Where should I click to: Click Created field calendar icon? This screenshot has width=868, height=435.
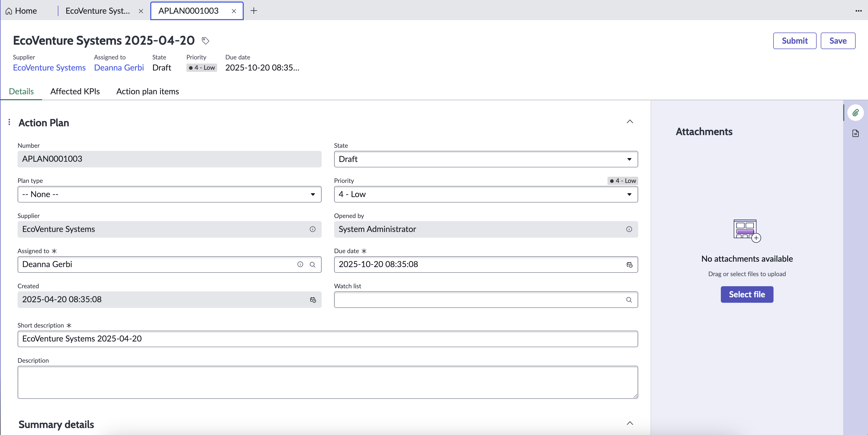(313, 300)
